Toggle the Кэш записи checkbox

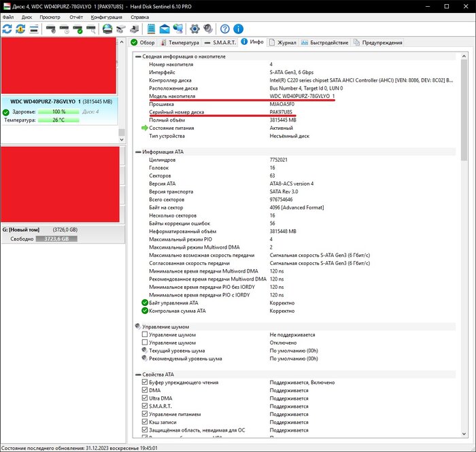coord(145,421)
